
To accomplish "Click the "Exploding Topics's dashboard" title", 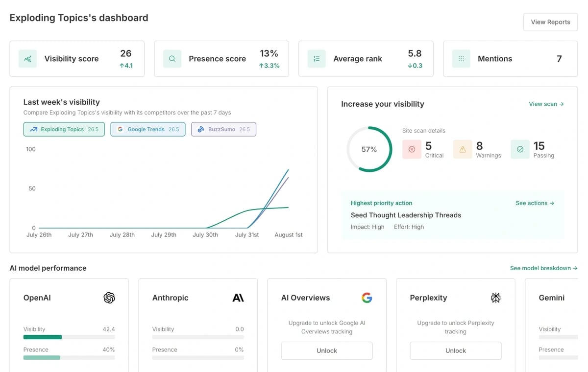I will pos(79,18).
